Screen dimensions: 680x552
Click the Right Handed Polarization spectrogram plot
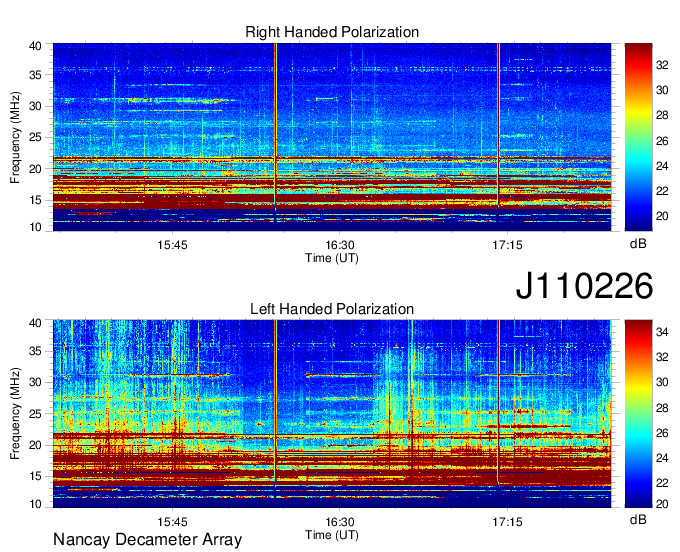pos(332,137)
